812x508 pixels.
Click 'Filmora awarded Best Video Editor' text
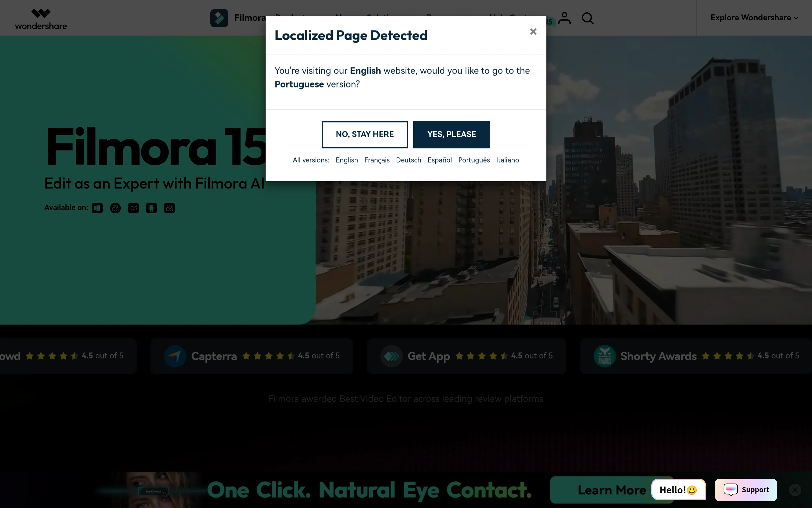coord(406,399)
